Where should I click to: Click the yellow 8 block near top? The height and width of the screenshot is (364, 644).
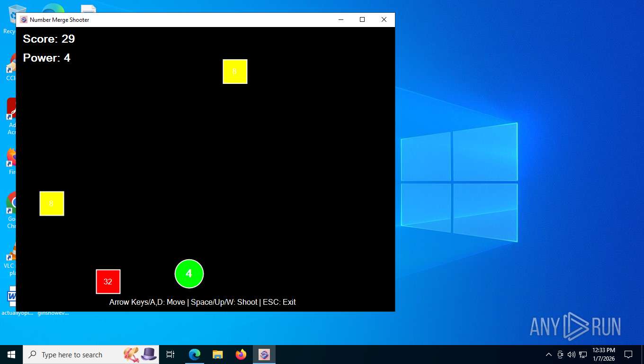[235, 72]
